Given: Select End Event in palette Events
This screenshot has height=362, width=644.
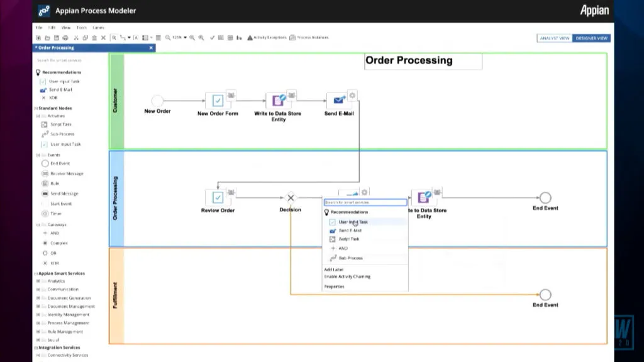Looking at the screenshot, I should click(56, 163).
